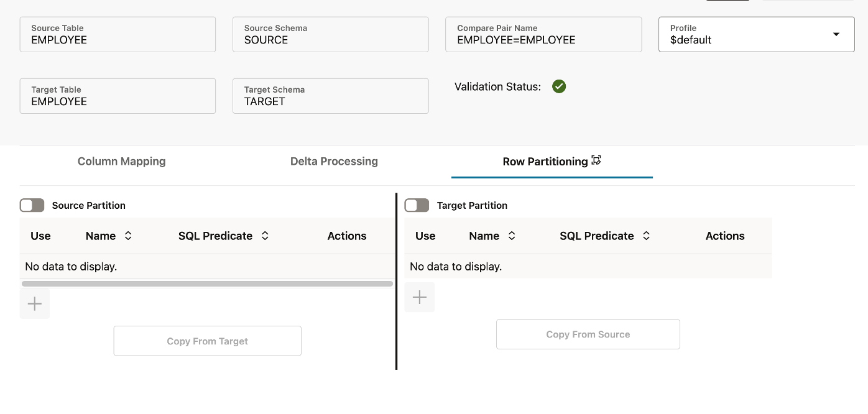Click the Source Schema field
Image resolution: width=868 pixels, height=414 pixels.
point(330,34)
